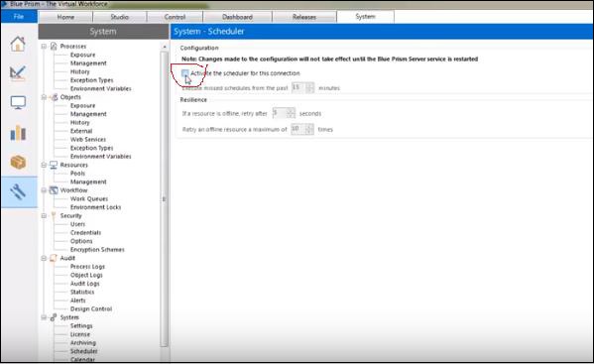The image size is (594, 364).
Task: Select Options under Security
Action: 81,241
